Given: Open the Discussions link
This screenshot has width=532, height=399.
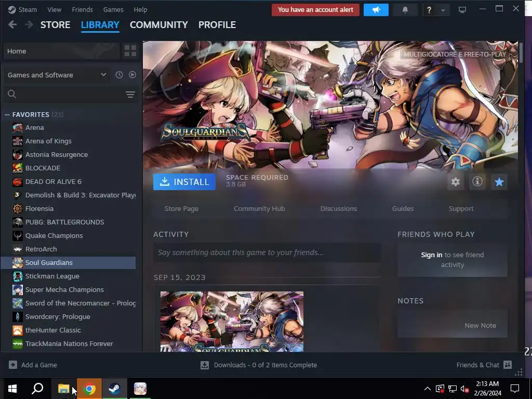Looking at the screenshot, I should [x=339, y=209].
